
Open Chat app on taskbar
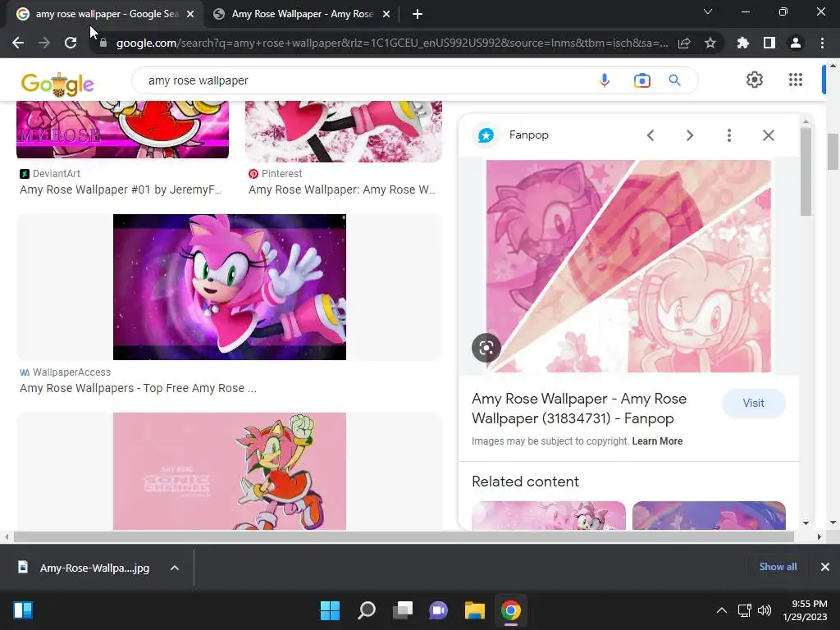pyautogui.click(x=438, y=610)
